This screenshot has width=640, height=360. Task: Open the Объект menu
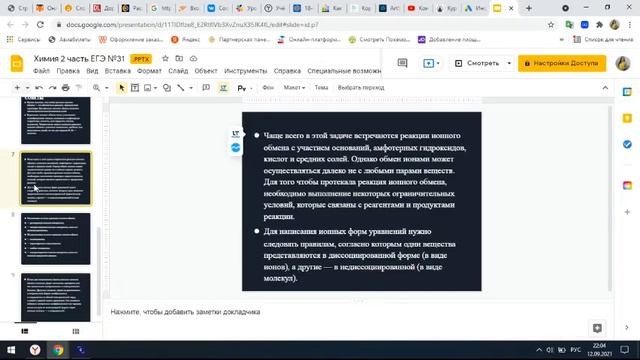pos(206,71)
